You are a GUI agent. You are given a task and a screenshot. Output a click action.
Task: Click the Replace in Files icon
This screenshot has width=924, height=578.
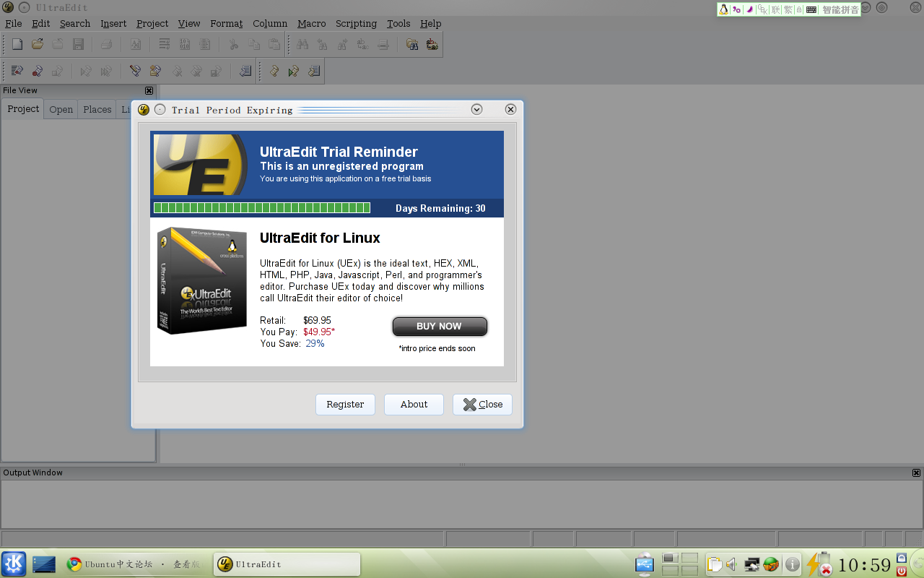click(x=432, y=44)
